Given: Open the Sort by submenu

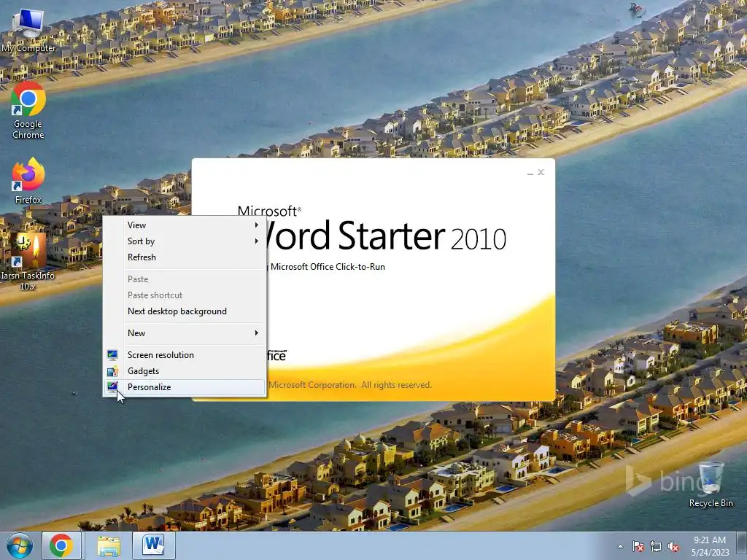Looking at the screenshot, I should 185,241.
